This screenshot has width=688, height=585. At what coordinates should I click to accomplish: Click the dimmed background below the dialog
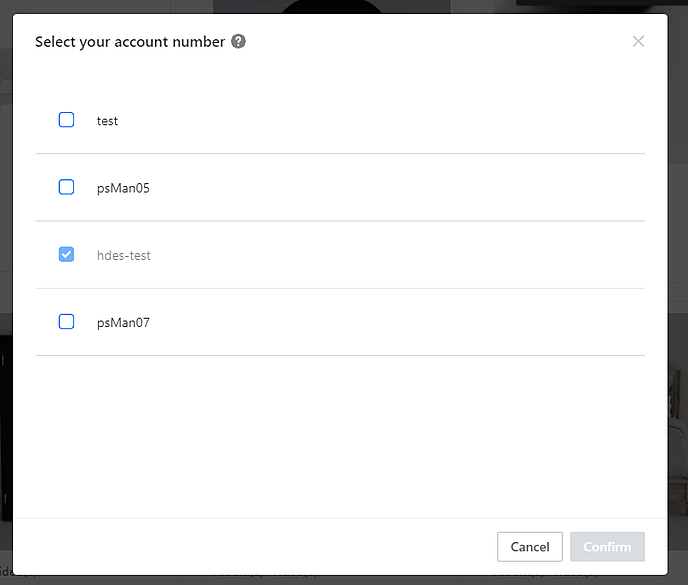[340, 580]
